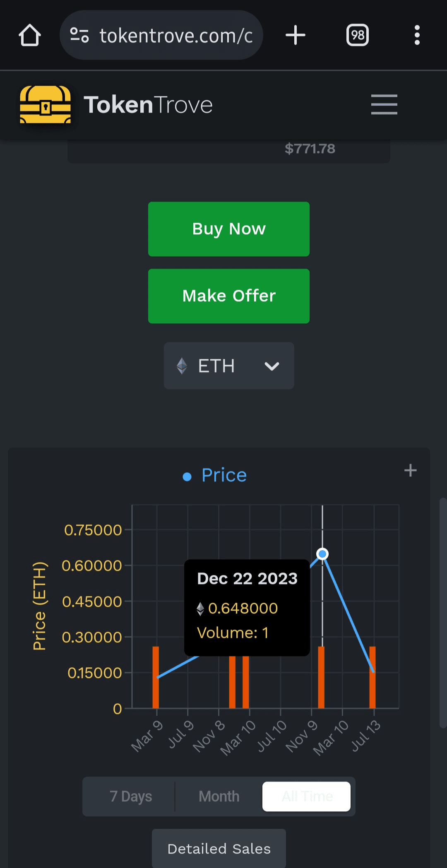The width and height of the screenshot is (447, 868).
Task: Click the page scrollbar on right edge
Action: click(442, 613)
